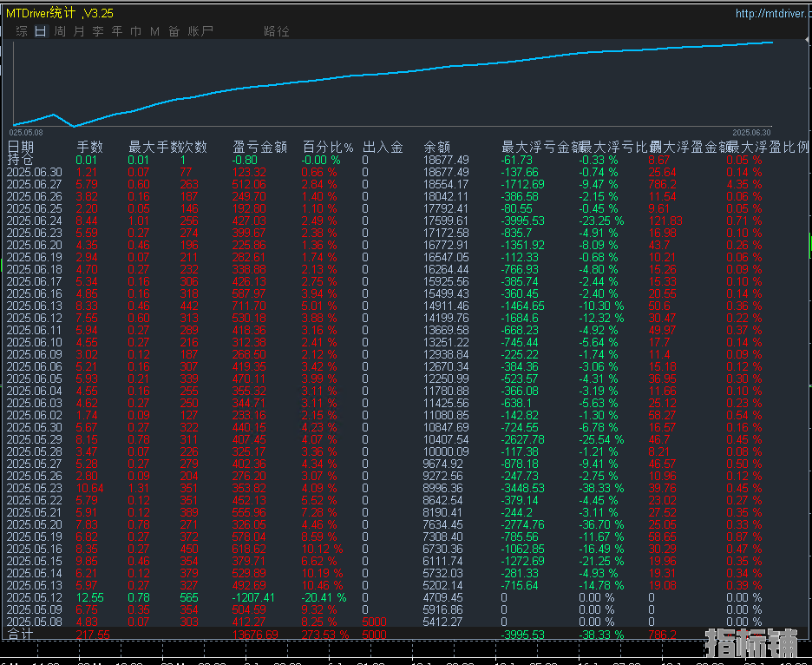Viewport: 812px width, 665px height.
Task: Click profit value 512.06 on 2025.06.27
Action: click(x=249, y=184)
